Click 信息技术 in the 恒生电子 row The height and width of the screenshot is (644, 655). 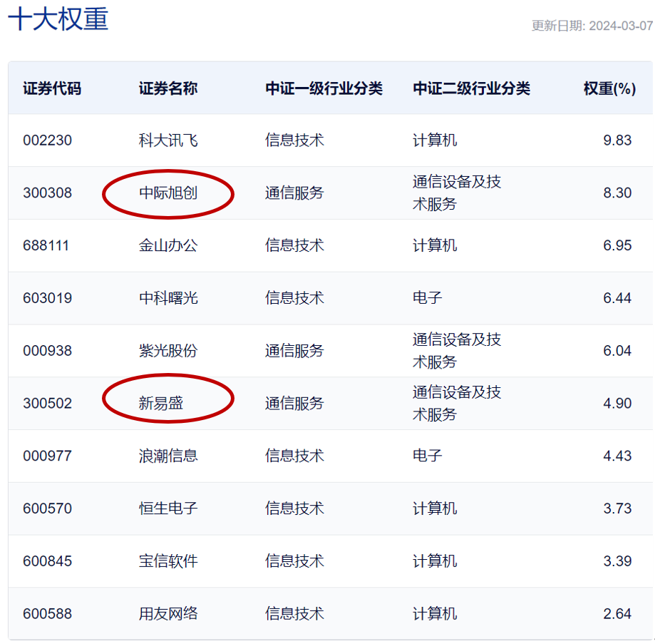click(x=294, y=508)
